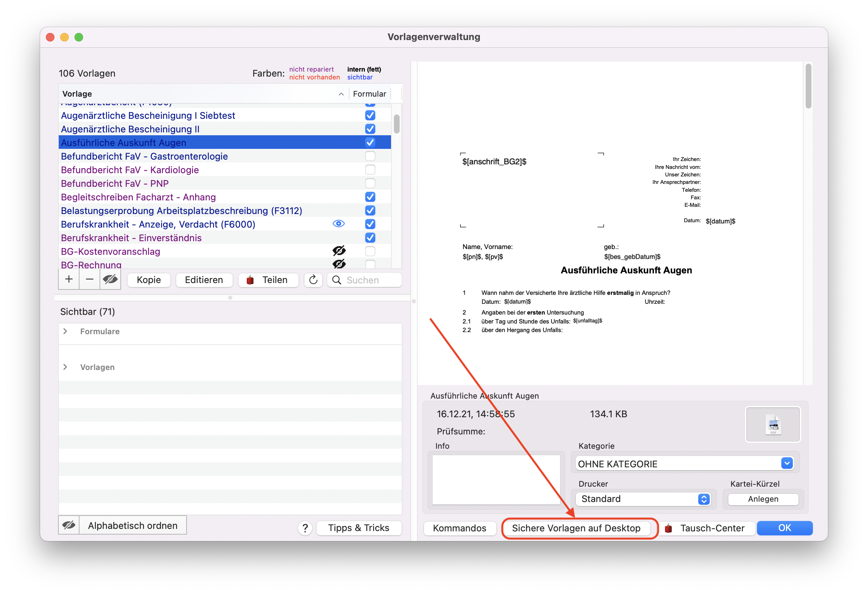868x594 pixels.
Task: Open the Drucker Standard popup
Action: (643, 499)
